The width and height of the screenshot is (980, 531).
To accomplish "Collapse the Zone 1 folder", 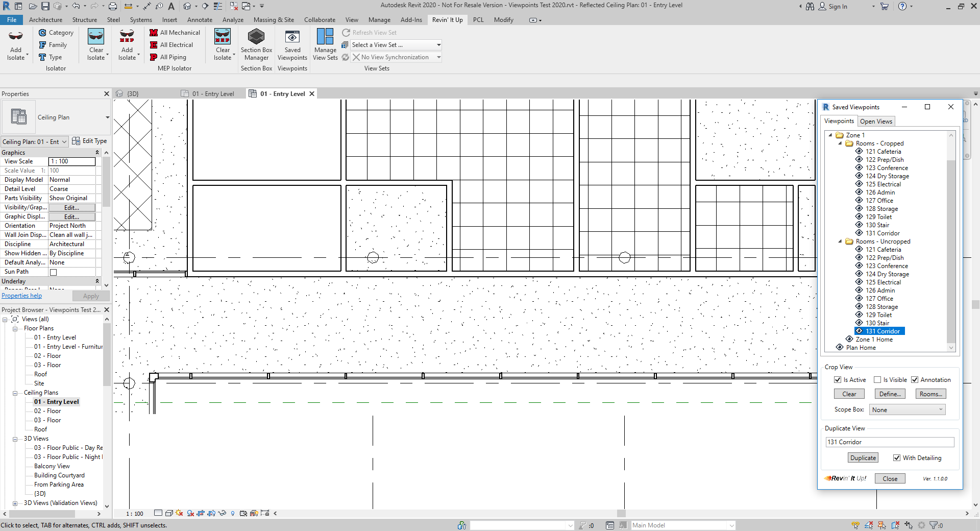I will pos(830,135).
